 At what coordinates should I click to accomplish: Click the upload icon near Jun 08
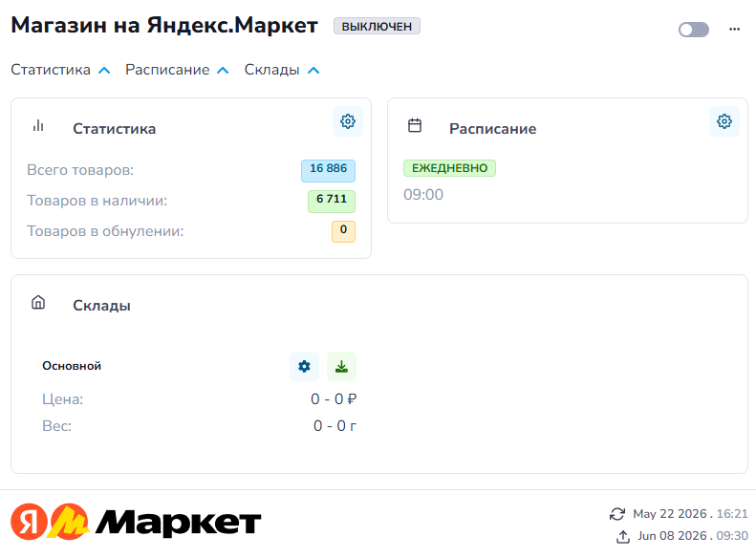point(623,536)
